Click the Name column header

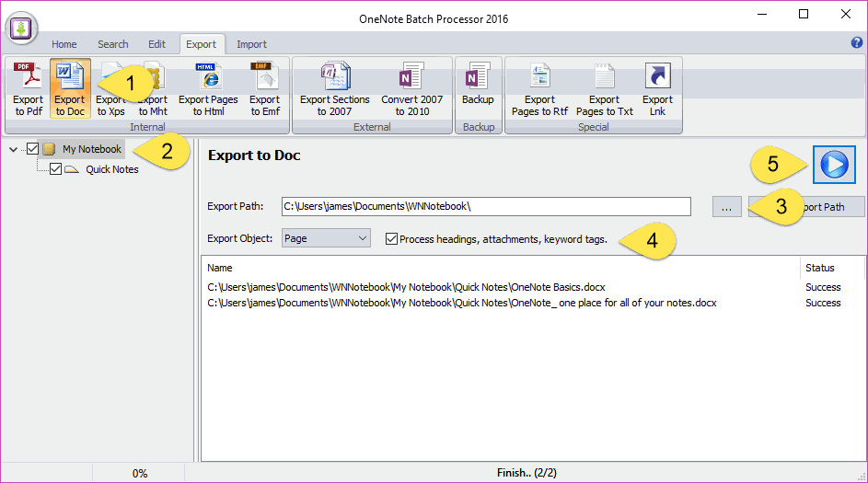tap(501, 268)
